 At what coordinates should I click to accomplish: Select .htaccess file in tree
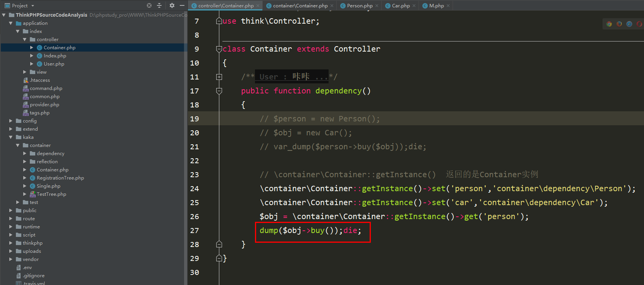click(40, 80)
